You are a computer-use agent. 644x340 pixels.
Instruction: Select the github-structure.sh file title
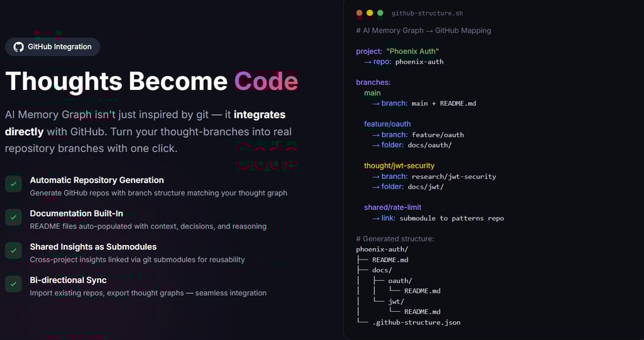point(427,13)
